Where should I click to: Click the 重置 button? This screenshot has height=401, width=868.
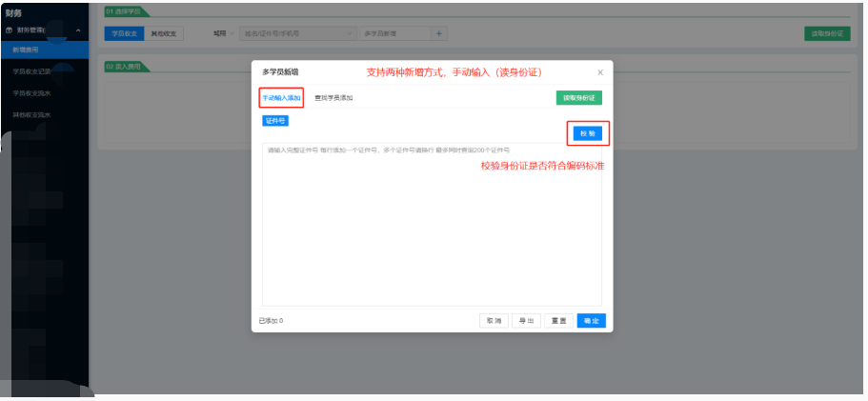[x=558, y=321]
